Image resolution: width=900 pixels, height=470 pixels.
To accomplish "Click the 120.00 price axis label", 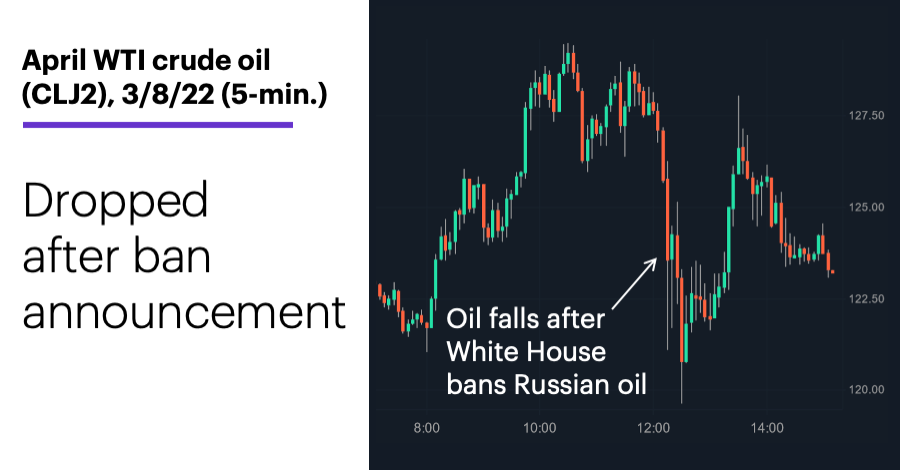I will coord(867,390).
